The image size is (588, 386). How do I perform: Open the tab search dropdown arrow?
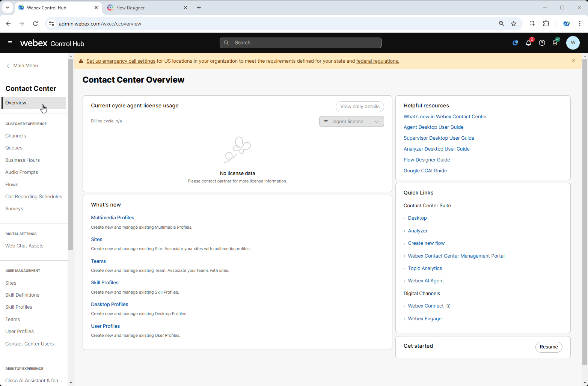click(x=7, y=8)
